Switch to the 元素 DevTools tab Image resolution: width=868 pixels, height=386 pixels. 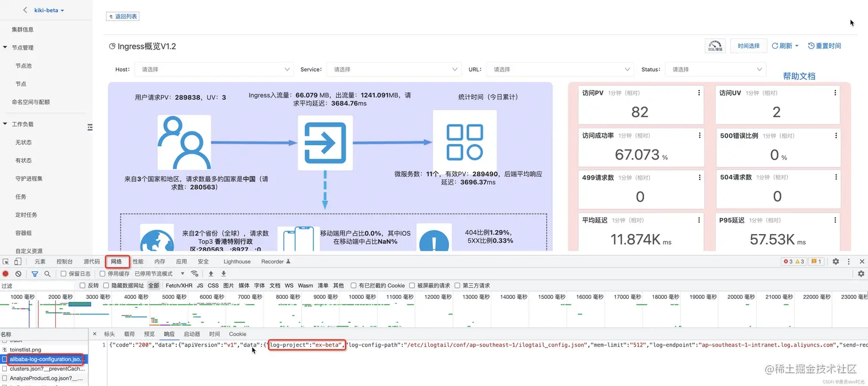click(x=40, y=262)
